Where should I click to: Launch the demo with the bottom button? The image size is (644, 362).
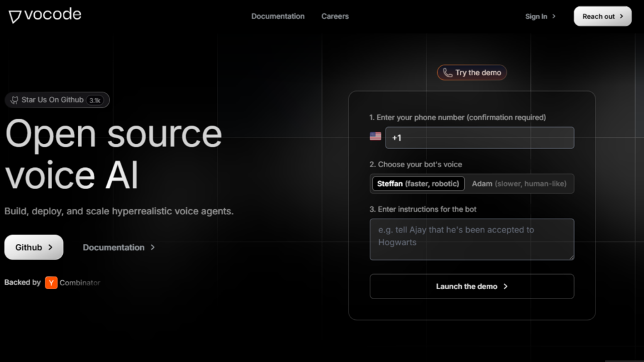472,287
